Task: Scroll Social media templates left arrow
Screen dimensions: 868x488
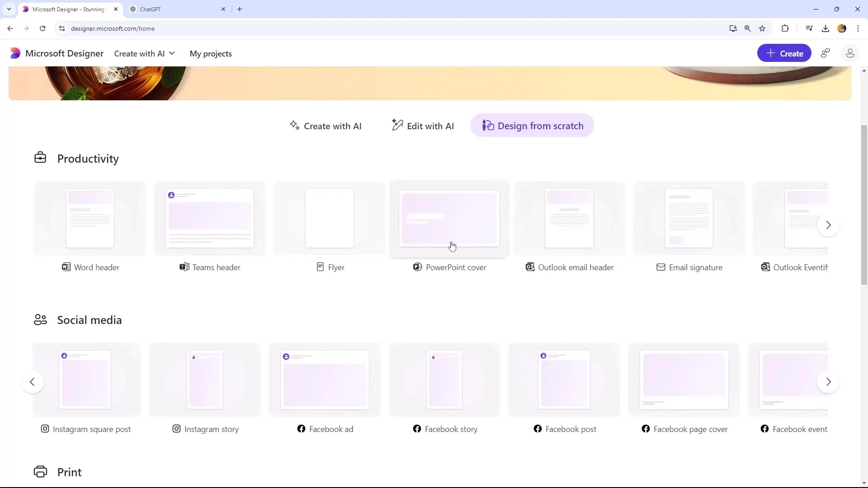Action: [x=32, y=381]
